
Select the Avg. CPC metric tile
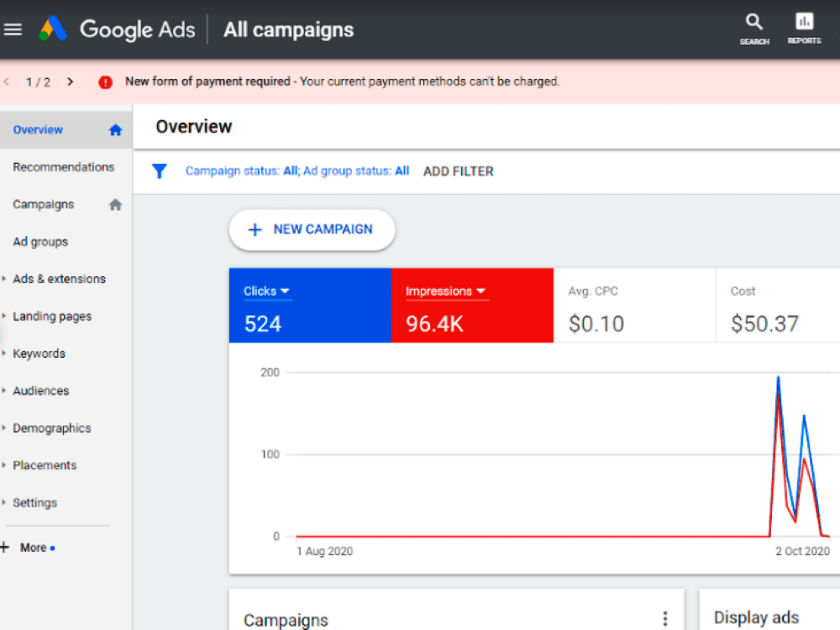pos(634,306)
